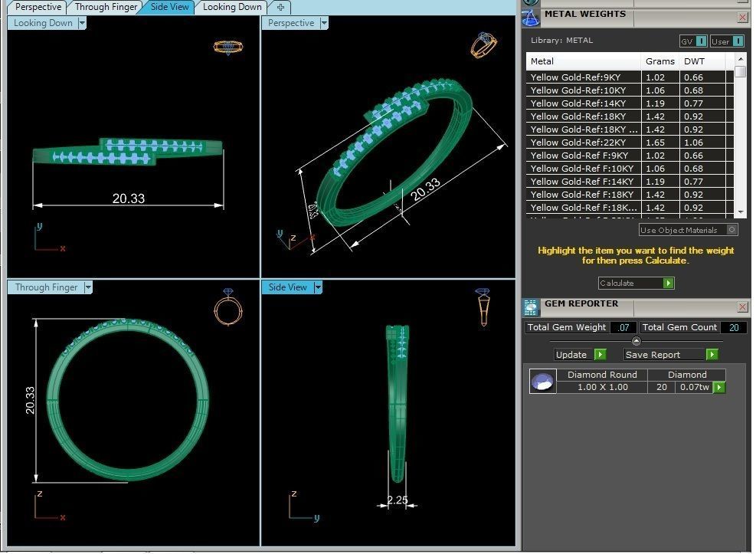The width and height of the screenshot is (756, 554).
Task: Click the green arrow next to Calculate
Action: click(668, 283)
